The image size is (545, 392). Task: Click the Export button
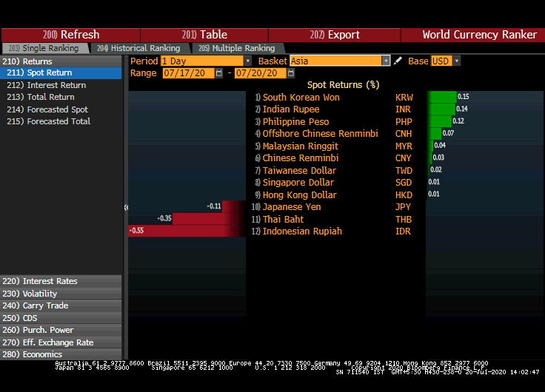point(335,35)
